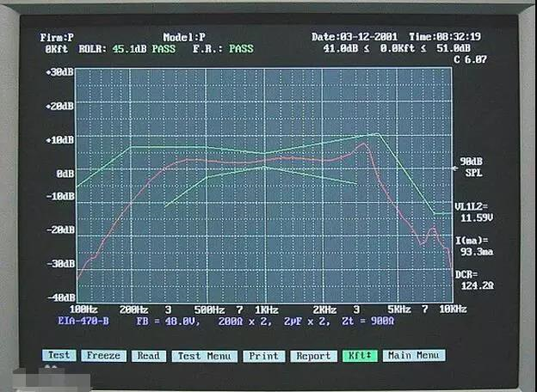Click the Freeze button

tap(103, 356)
